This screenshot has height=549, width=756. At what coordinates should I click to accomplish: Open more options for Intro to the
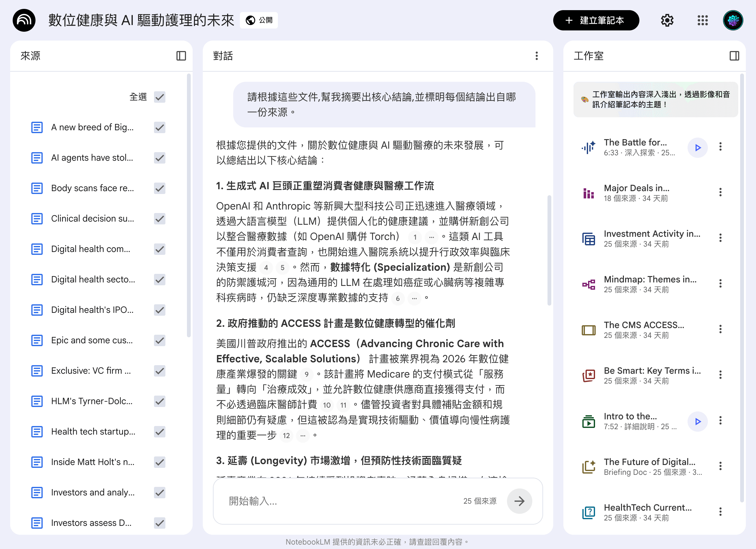720,421
